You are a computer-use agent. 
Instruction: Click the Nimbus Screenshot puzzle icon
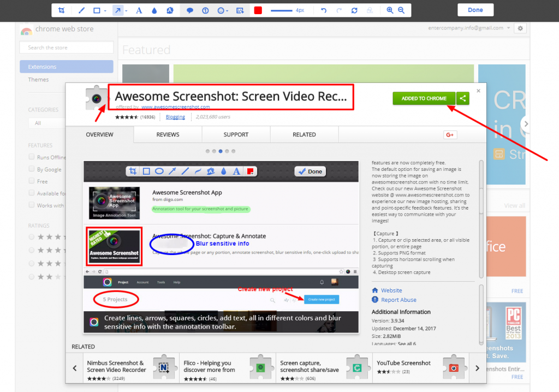tap(164, 367)
